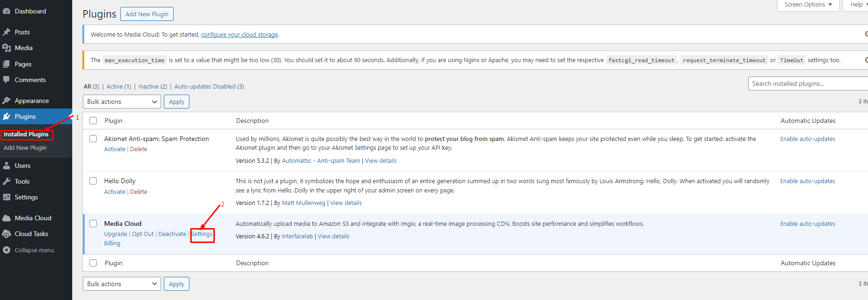Open the top Bulk actions dropdown
The height and width of the screenshot is (300, 868).
[x=122, y=102]
